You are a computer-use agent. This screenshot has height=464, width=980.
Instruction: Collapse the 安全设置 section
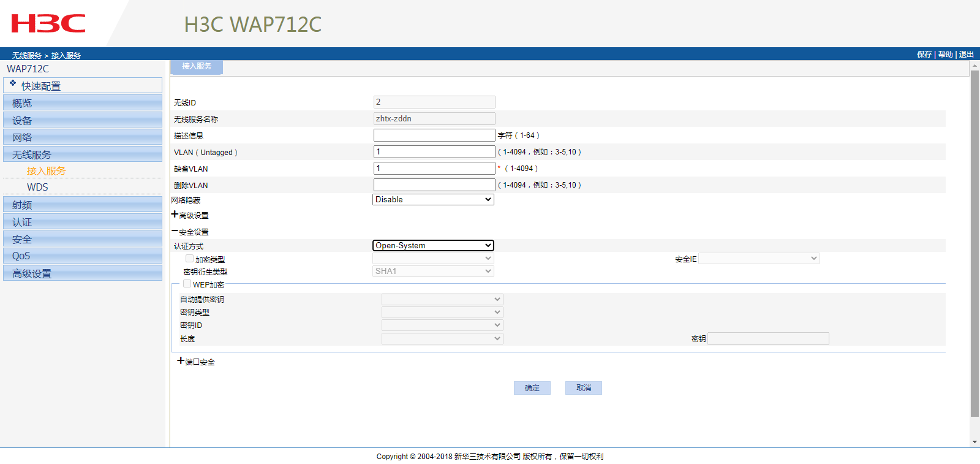[x=175, y=231]
